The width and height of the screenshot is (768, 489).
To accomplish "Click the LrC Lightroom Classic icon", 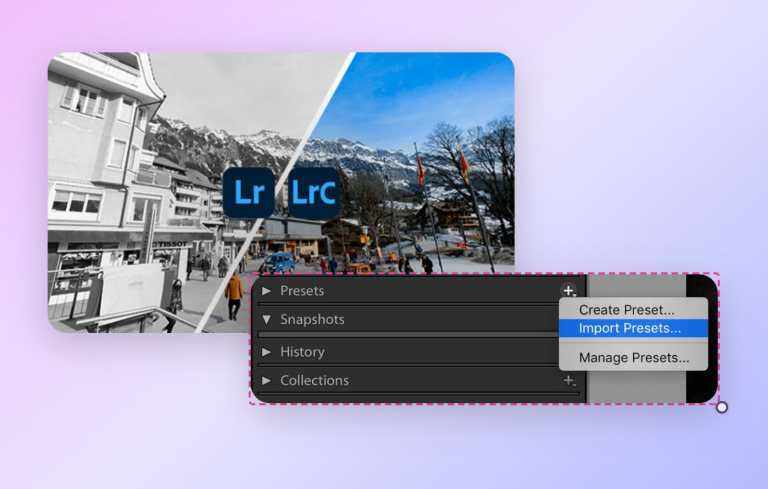I will [x=314, y=193].
